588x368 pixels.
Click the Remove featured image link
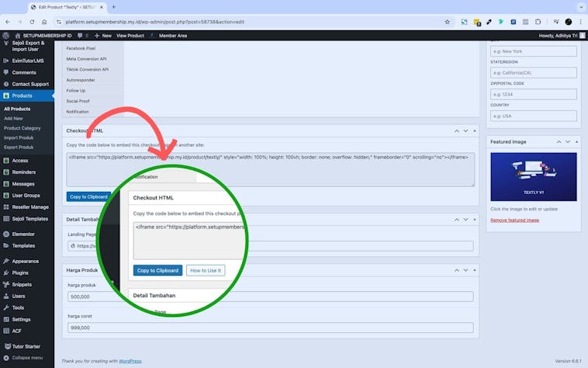[513, 220]
